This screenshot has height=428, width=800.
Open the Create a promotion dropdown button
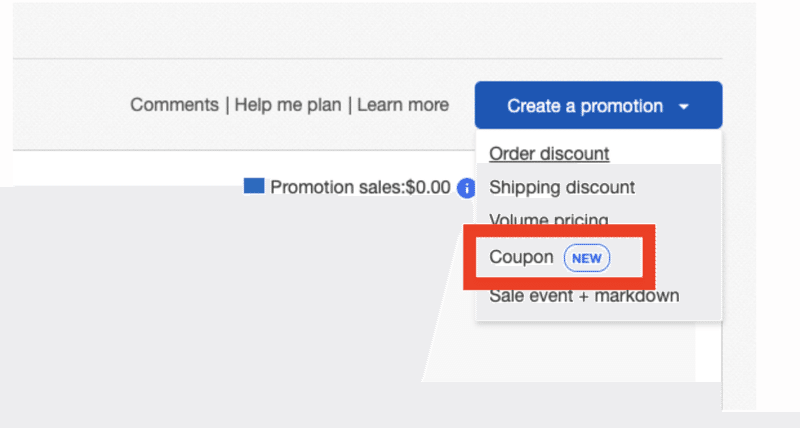tap(598, 105)
